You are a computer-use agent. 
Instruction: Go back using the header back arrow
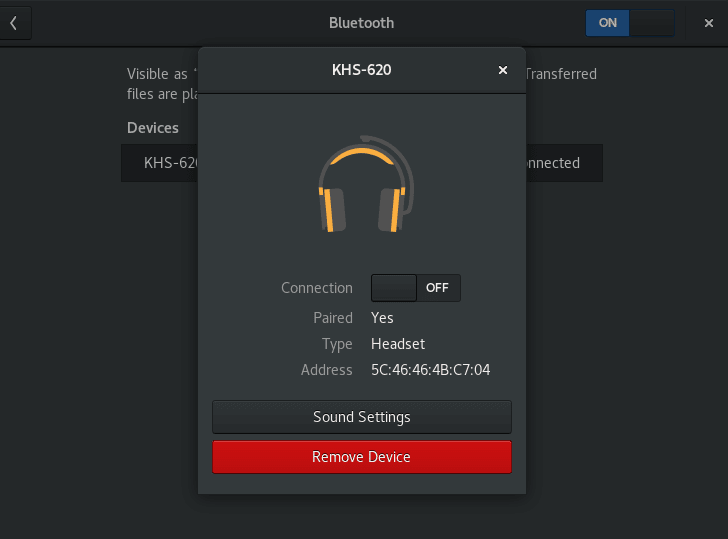14,23
